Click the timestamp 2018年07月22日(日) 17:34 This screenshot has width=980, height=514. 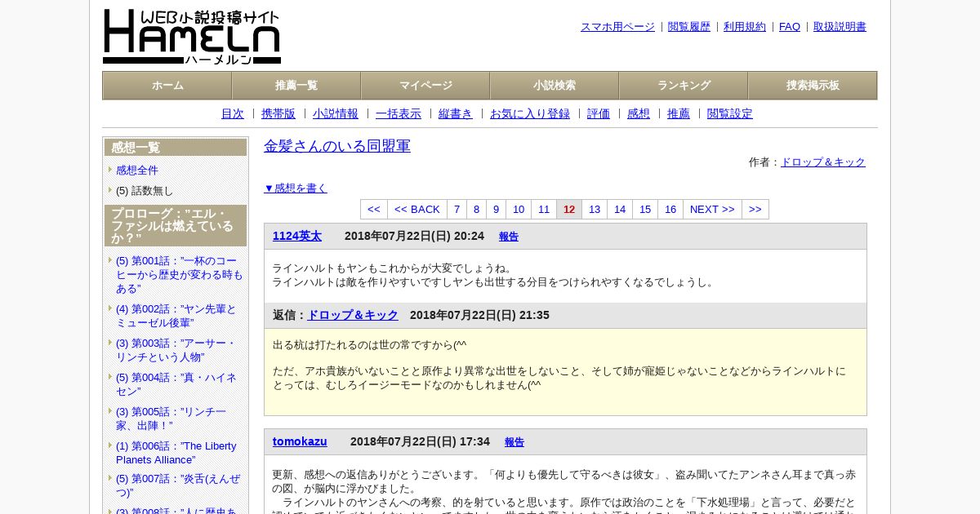point(420,441)
